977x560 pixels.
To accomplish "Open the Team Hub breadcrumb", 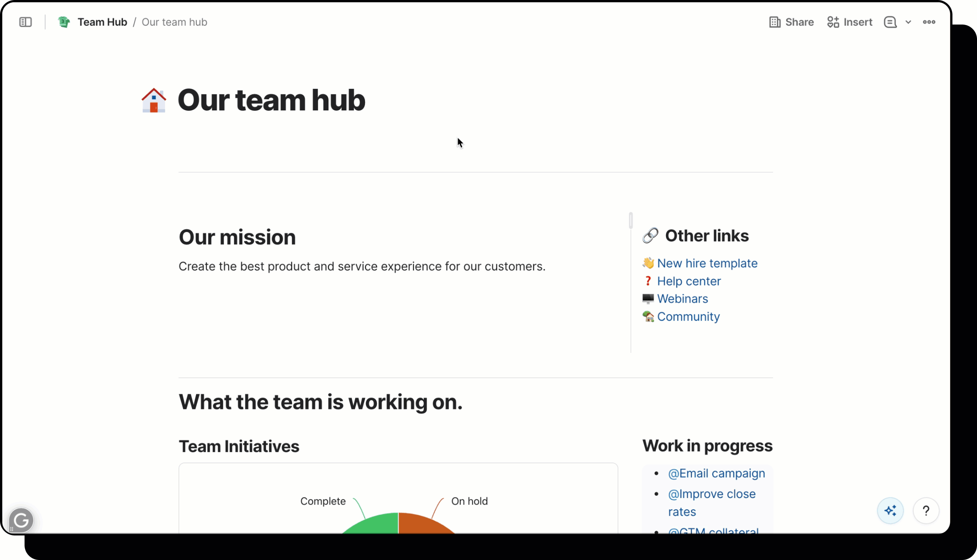I will pos(102,22).
